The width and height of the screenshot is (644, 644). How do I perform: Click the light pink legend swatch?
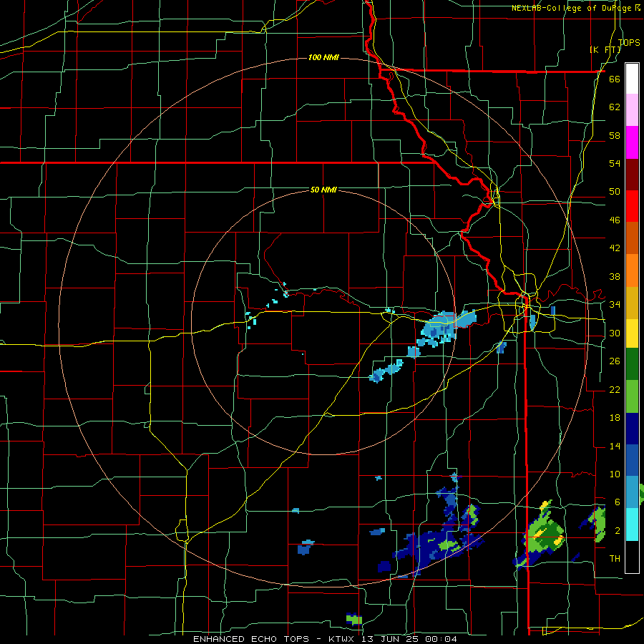[x=632, y=110]
